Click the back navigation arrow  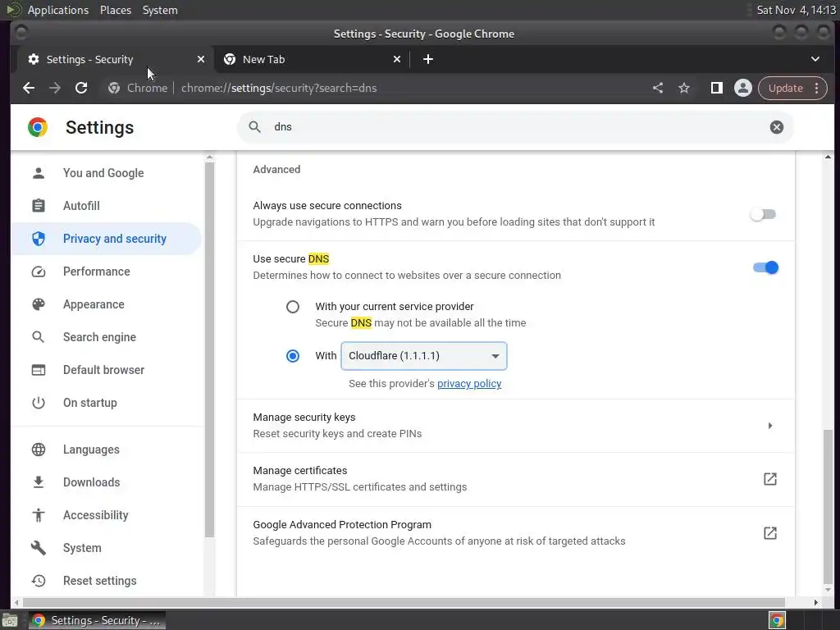click(29, 88)
